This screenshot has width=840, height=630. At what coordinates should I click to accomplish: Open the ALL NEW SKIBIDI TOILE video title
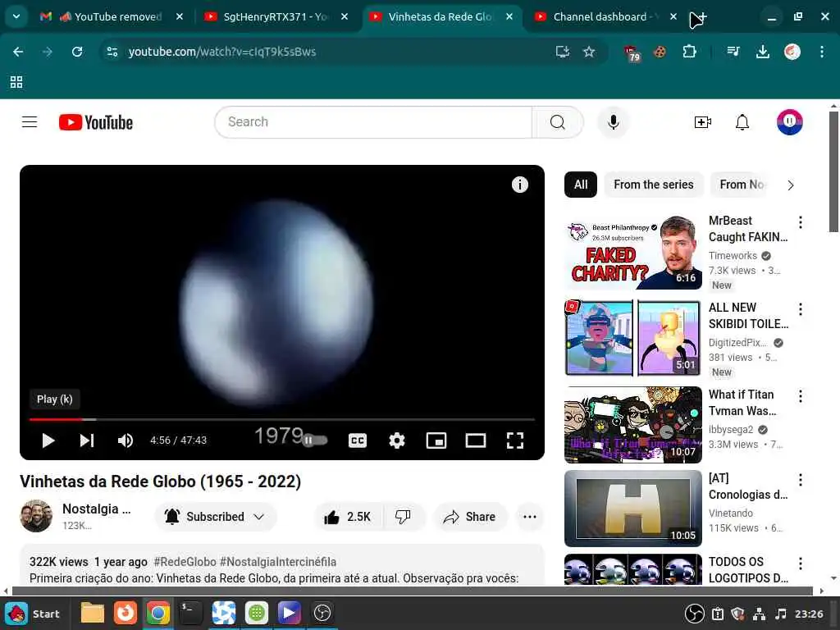748,316
